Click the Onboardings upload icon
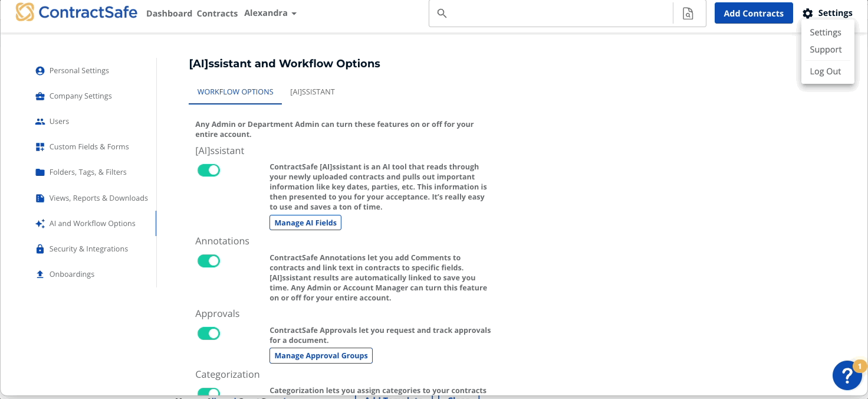 tap(39, 274)
